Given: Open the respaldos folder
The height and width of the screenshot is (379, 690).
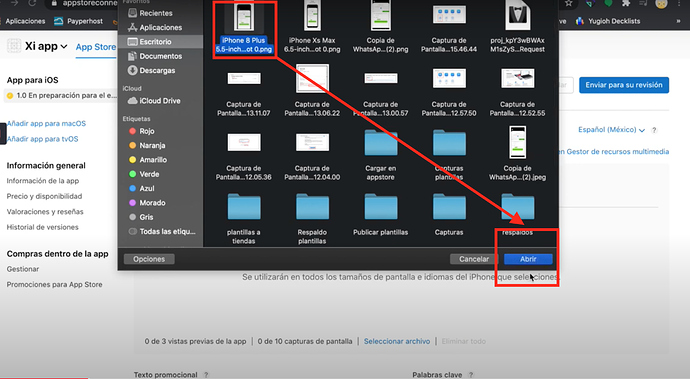Looking at the screenshot, I should [x=518, y=215].
